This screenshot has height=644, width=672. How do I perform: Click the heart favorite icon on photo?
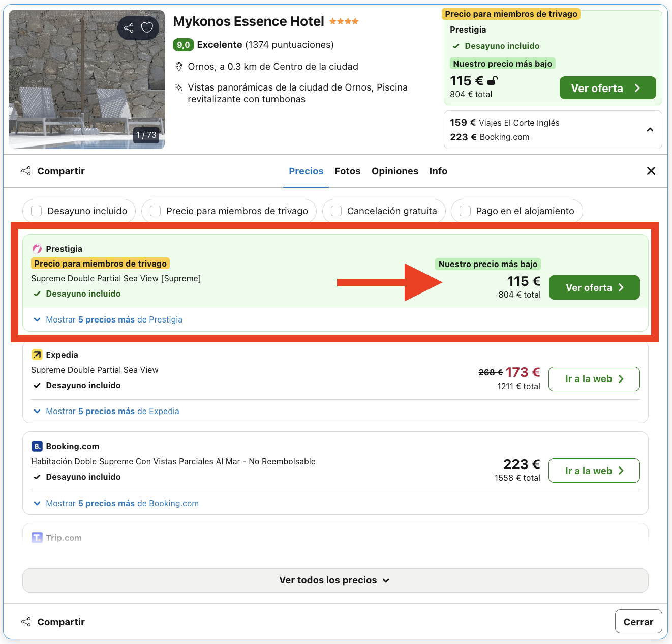147,28
